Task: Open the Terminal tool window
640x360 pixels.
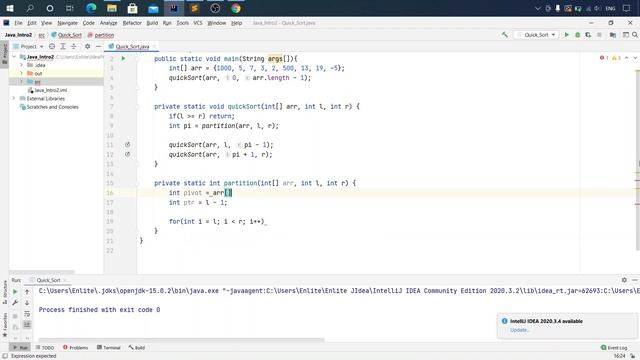Action: point(109,348)
